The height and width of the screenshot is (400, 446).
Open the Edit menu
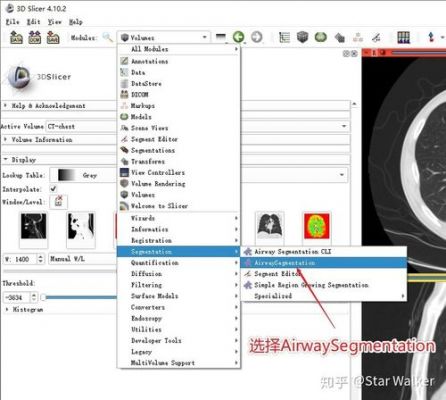pos(34,22)
